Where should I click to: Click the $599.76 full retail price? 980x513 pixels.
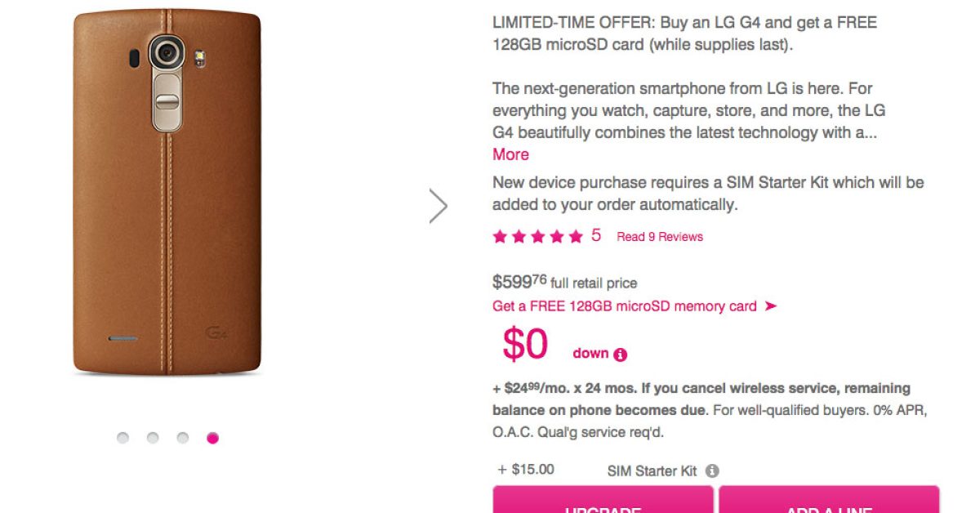pos(519,283)
